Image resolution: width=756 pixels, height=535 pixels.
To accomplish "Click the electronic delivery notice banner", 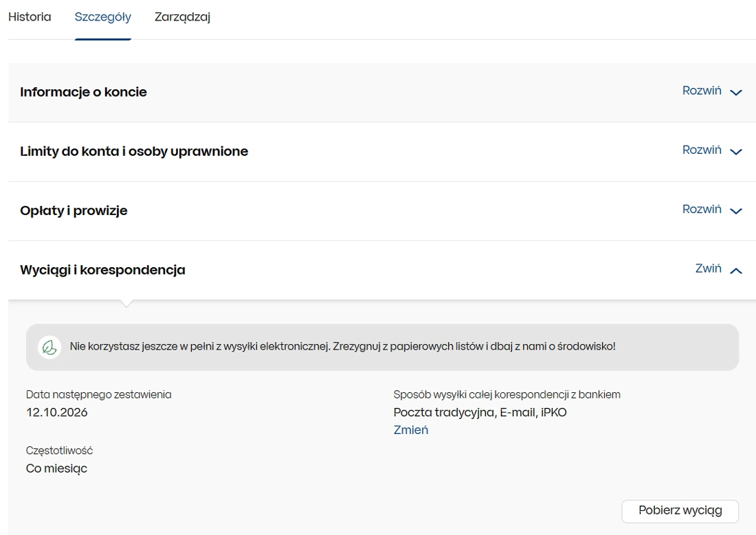I will 382,347.
